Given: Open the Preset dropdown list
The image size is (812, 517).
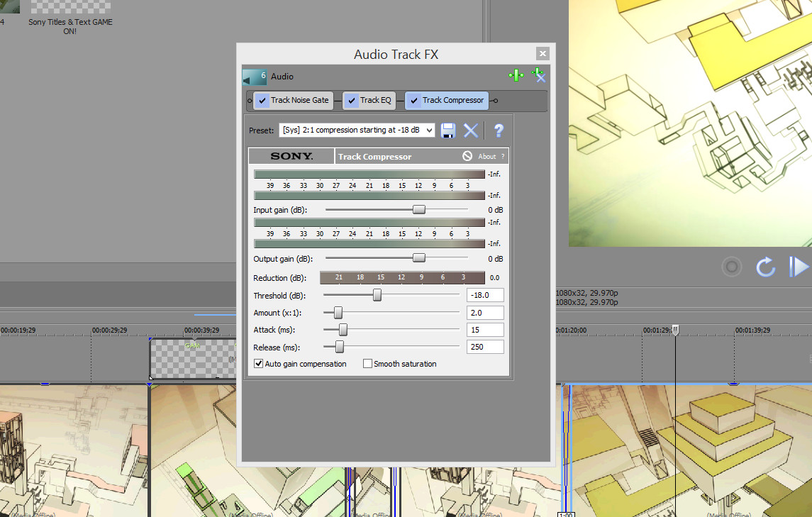Looking at the screenshot, I should pyautogui.click(x=429, y=130).
